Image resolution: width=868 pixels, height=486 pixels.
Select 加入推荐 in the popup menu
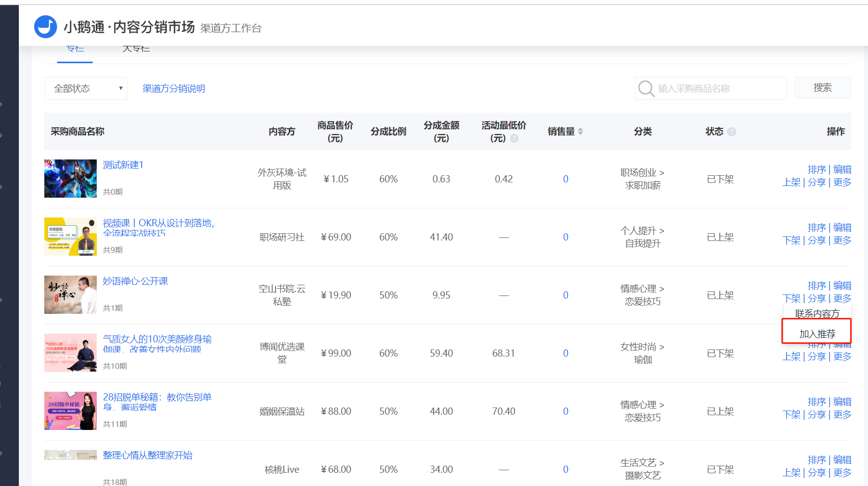point(817,334)
